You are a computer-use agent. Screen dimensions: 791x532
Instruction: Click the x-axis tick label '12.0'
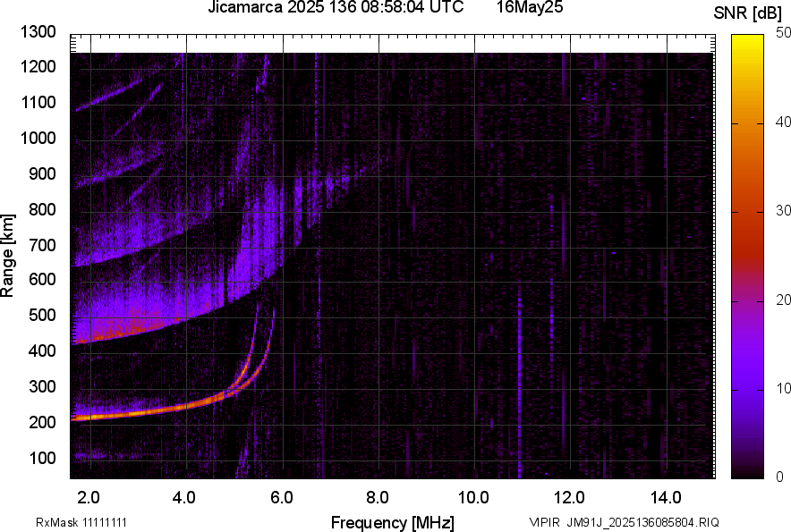(x=570, y=498)
